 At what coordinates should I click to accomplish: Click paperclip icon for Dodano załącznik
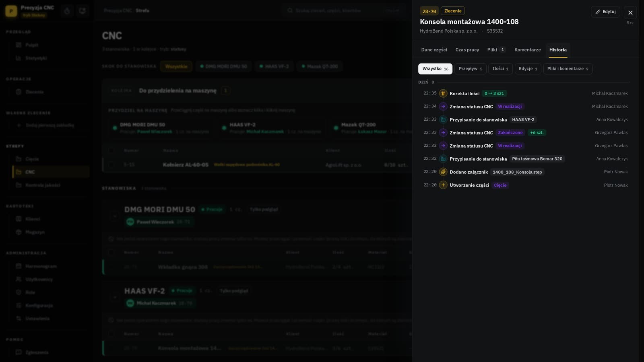tap(443, 172)
